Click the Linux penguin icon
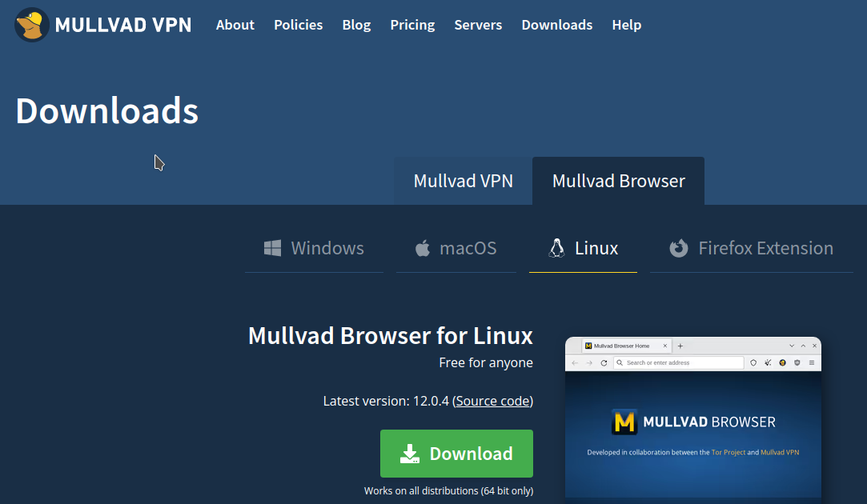The image size is (867, 504). pos(557,248)
